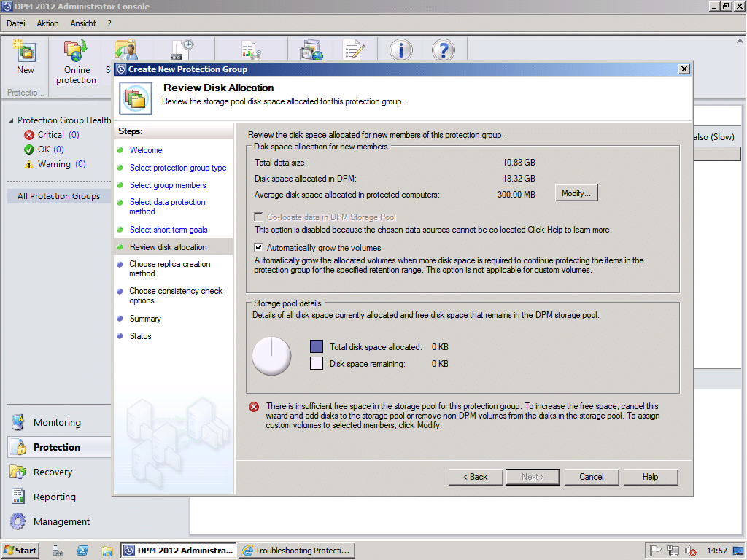Click the Next button in the wizard
The image size is (747, 560).
(x=533, y=477)
